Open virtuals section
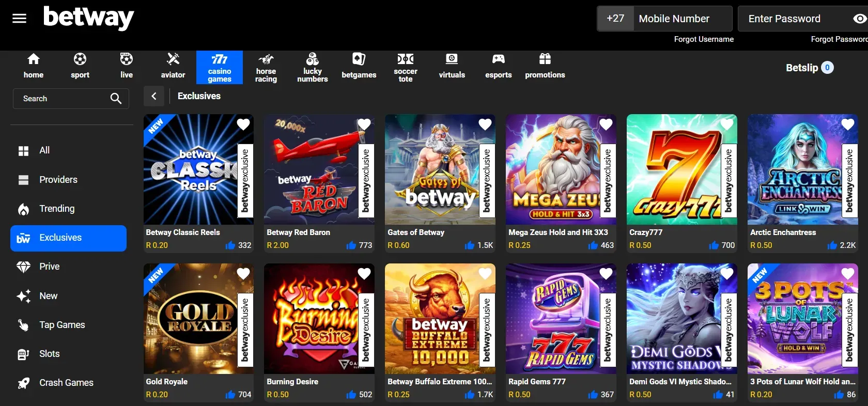This screenshot has height=406, width=868. (x=452, y=66)
